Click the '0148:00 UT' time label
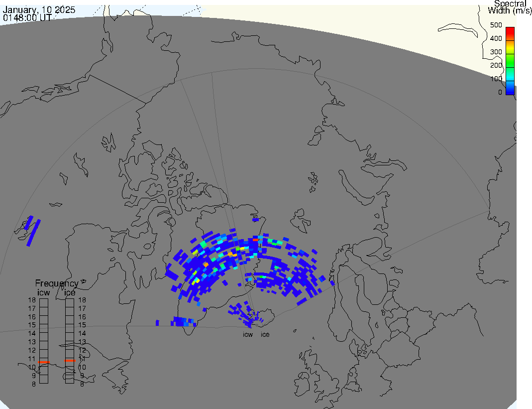The width and height of the screenshot is (532, 409). click(27, 17)
